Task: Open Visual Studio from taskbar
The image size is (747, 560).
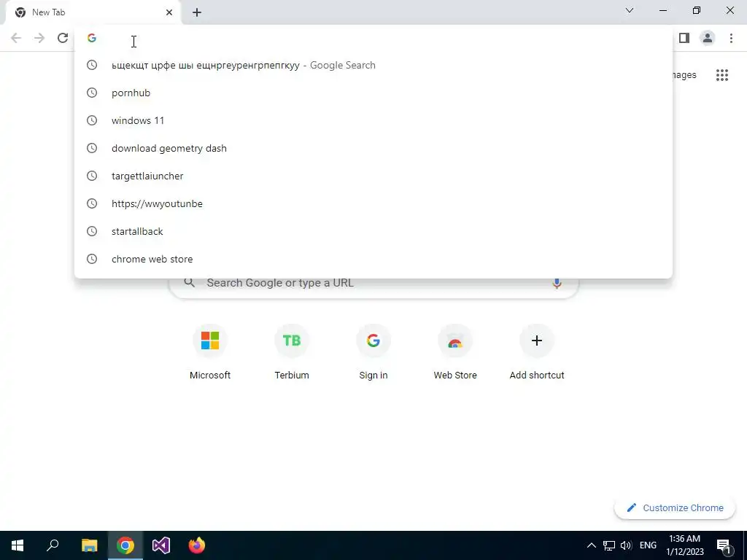Action: [161, 545]
